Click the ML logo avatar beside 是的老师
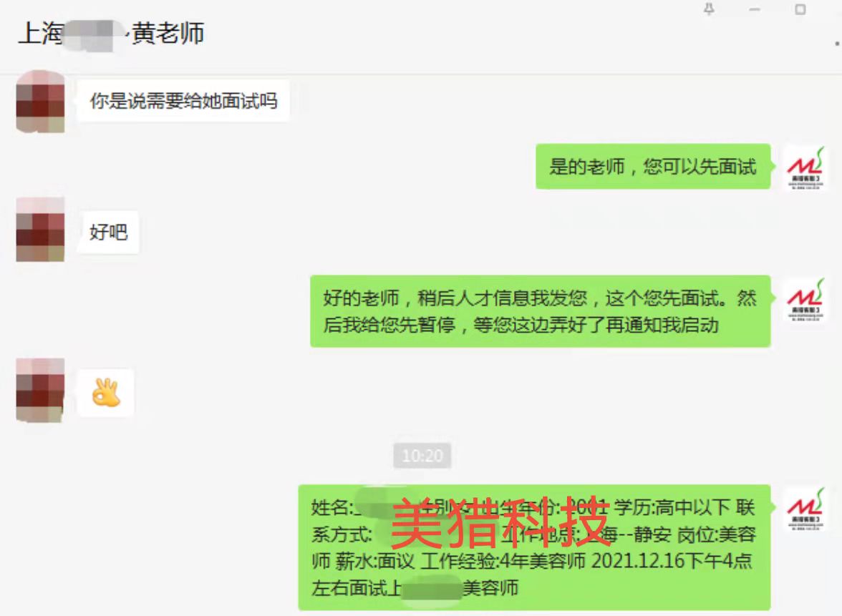842x616 pixels. (805, 168)
